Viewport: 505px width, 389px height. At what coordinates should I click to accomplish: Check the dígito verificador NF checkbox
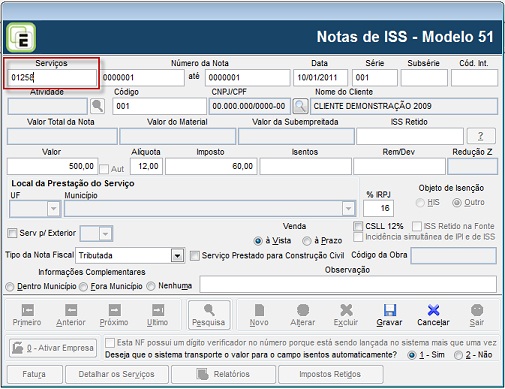[110, 343]
